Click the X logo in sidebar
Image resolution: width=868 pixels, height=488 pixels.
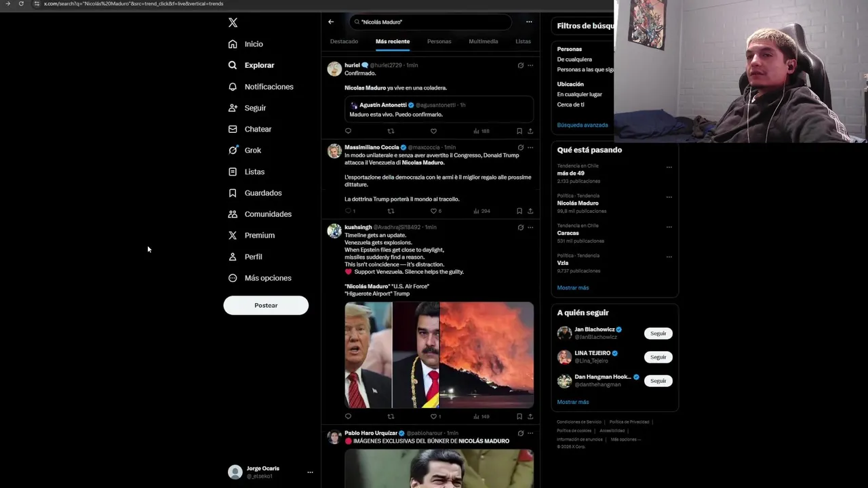[x=233, y=22]
